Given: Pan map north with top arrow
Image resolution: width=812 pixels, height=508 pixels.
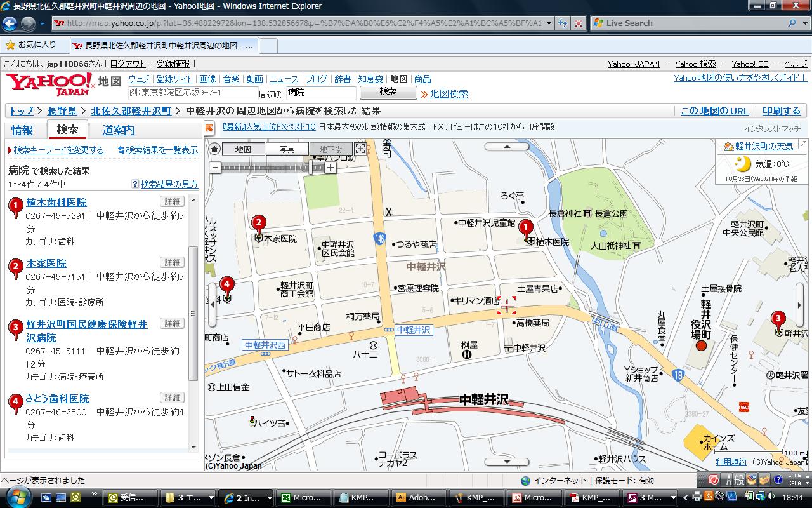Looking at the screenshot, I should [x=507, y=146].
